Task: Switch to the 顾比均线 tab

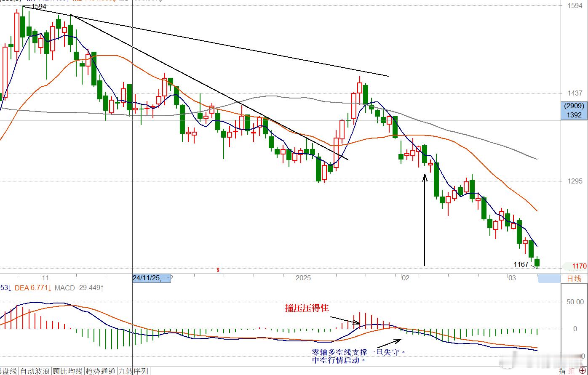Action: tap(67, 371)
